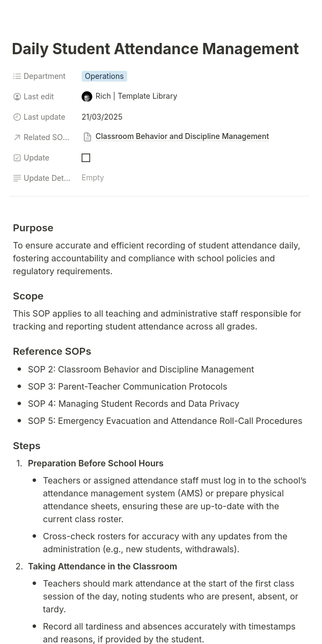The height and width of the screenshot is (644, 322).
Task: Click Rich | Template Library editor name
Action: [136, 96]
